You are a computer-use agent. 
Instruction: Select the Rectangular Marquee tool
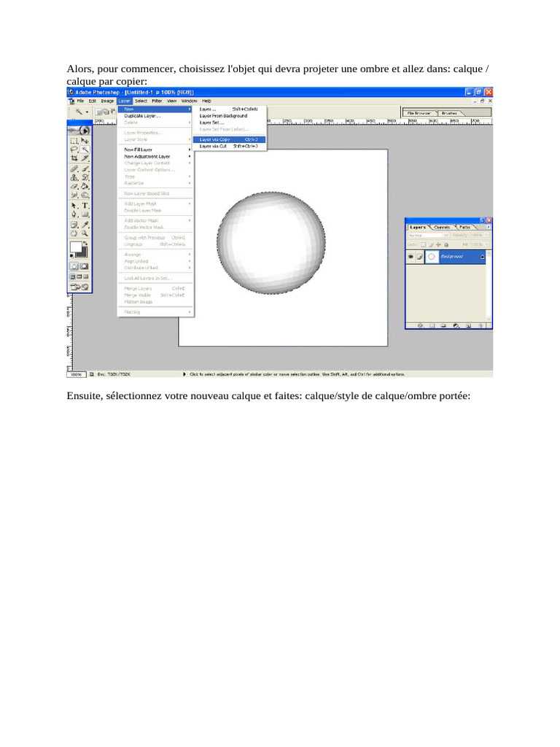click(x=74, y=141)
